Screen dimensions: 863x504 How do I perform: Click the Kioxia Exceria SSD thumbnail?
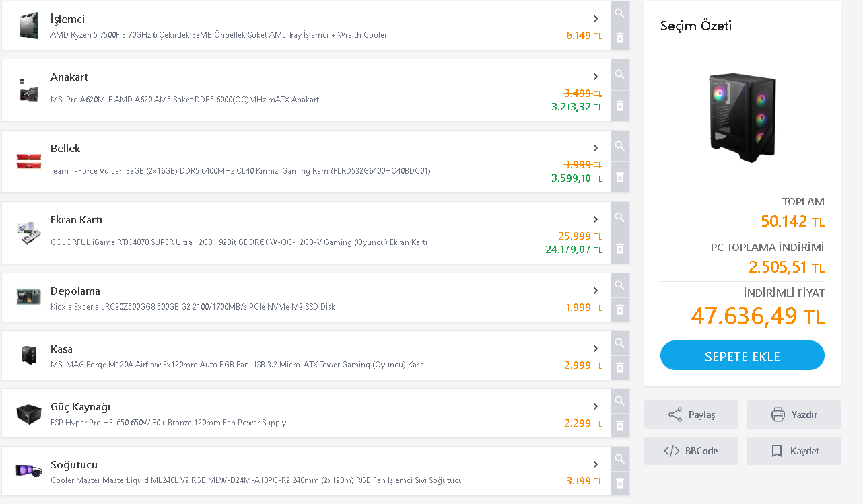tap(29, 297)
